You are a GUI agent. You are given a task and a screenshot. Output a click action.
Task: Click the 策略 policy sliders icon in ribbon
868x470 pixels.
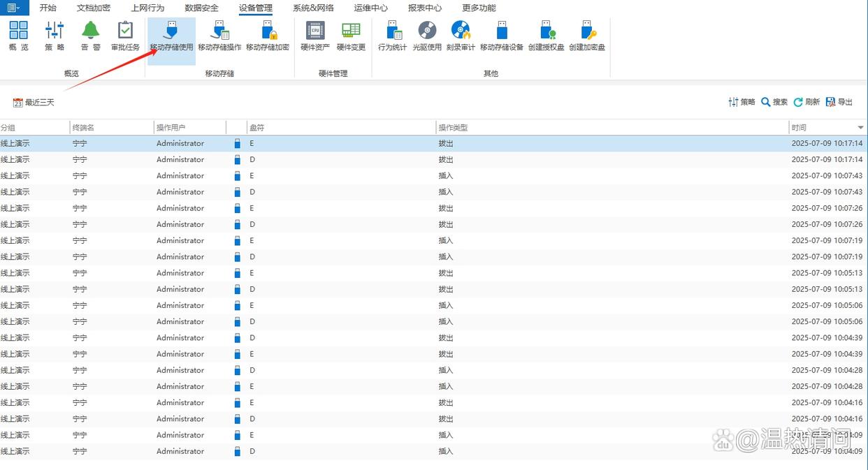(55, 36)
